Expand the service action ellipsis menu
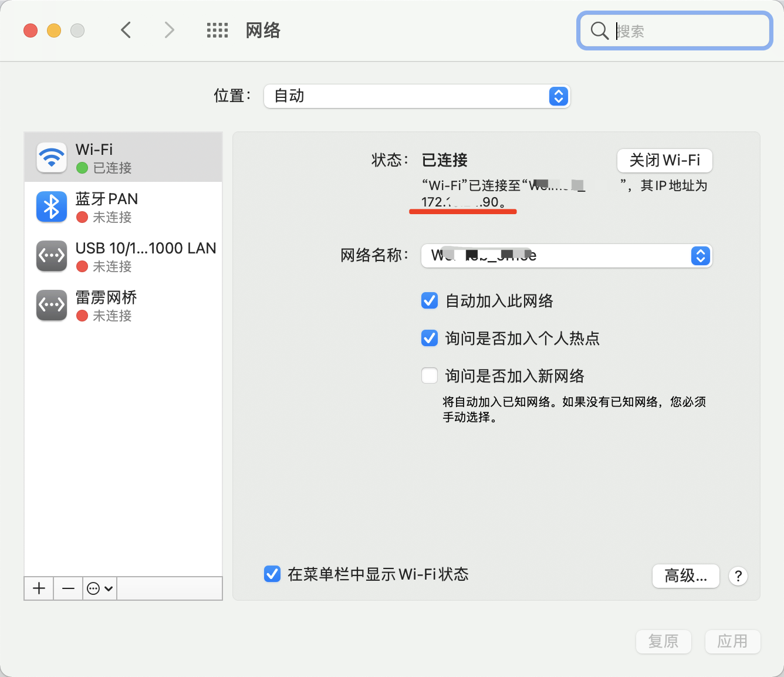This screenshot has width=784, height=677. coord(100,588)
